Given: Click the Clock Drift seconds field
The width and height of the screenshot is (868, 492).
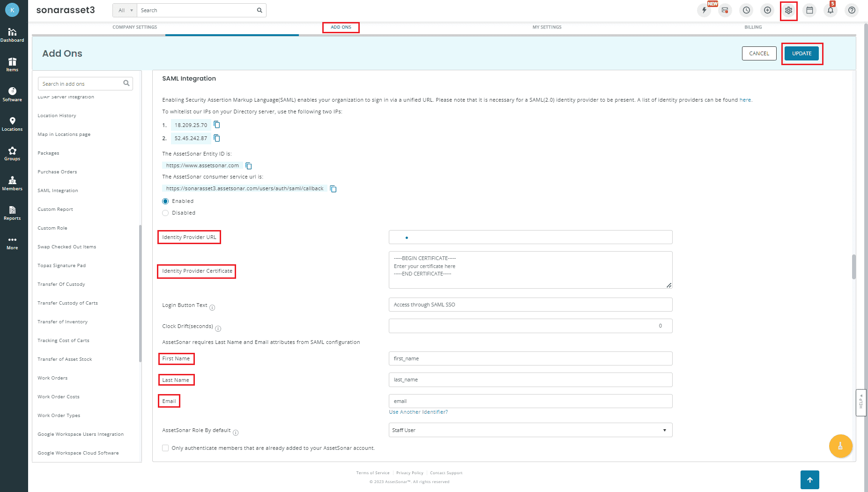Looking at the screenshot, I should click(530, 326).
